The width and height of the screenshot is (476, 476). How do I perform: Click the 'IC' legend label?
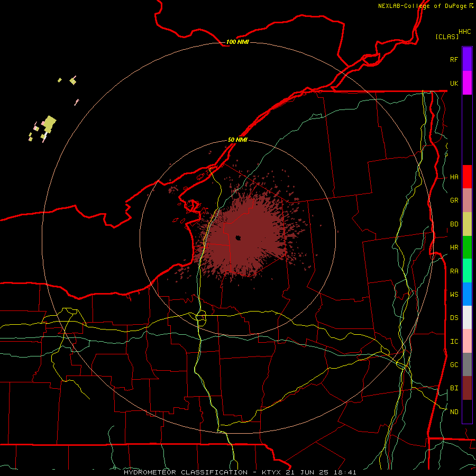coord(454,341)
